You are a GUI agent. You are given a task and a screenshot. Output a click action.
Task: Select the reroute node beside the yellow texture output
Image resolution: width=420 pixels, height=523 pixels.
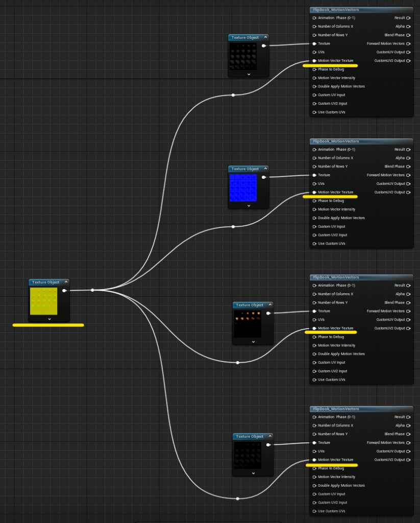tap(92, 290)
